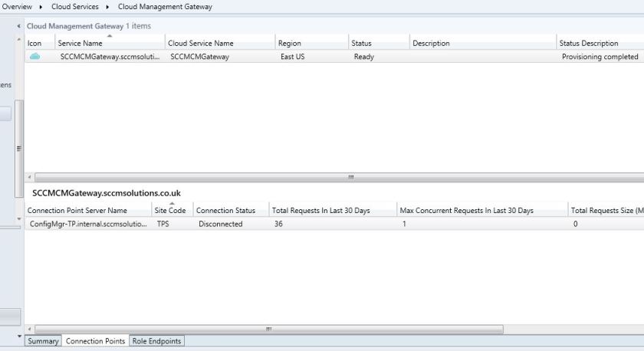Click Cloud Management Gateway breadcrumb
The width and height of the screenshot is (644, 351).
165,7
